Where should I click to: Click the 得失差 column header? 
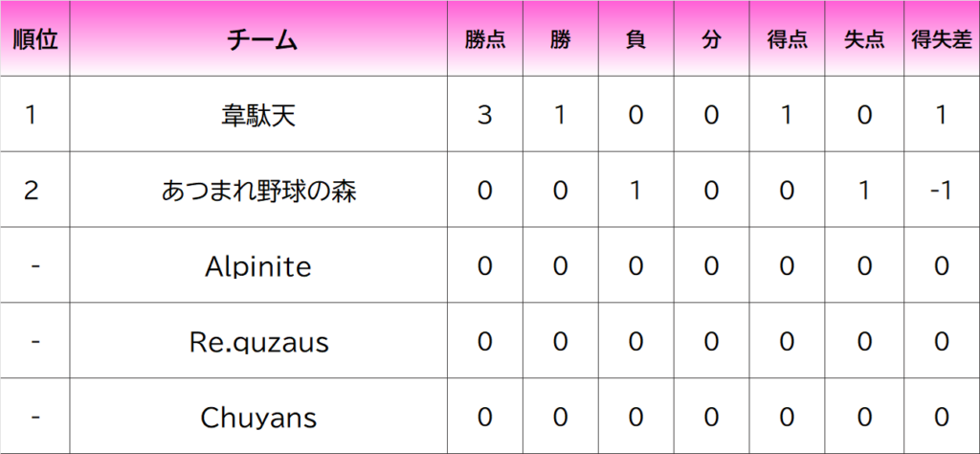point(941,39)
